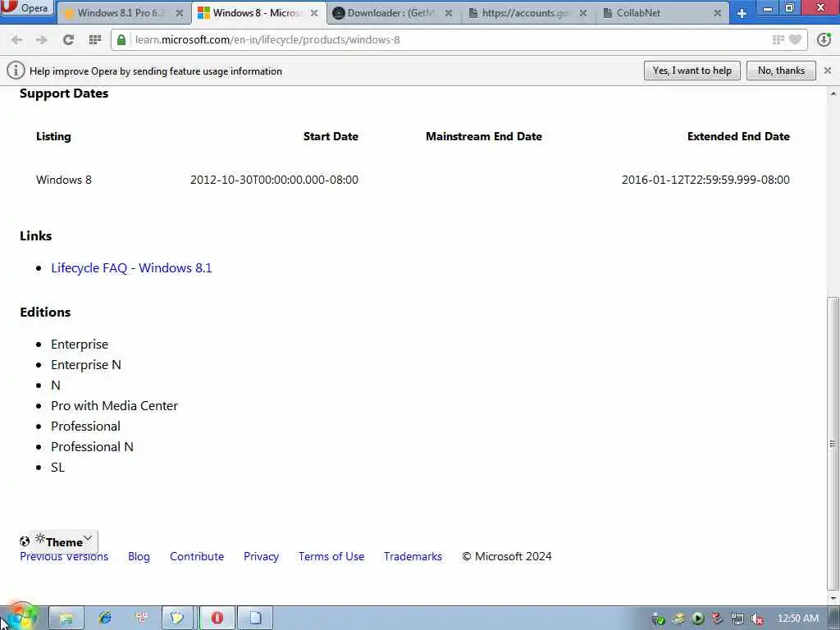
Task: Click the info icon in notification bar
Action: [16, 71]
